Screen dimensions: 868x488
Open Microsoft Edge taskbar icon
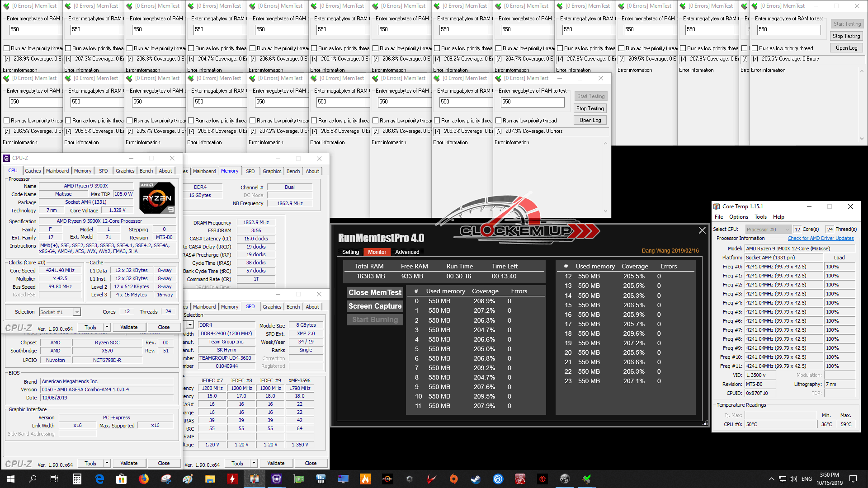[x=99, y=479]
